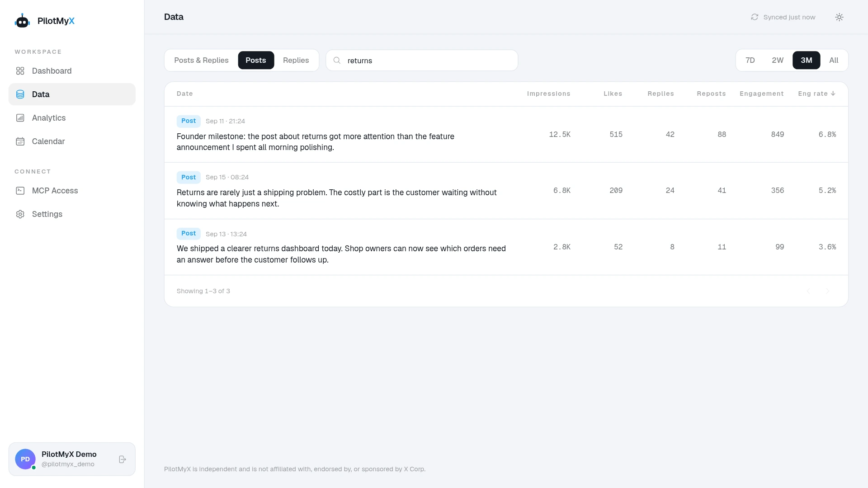Toggle light/dark theme sun icon
The image size is (868, 488).
coord(840,17)
